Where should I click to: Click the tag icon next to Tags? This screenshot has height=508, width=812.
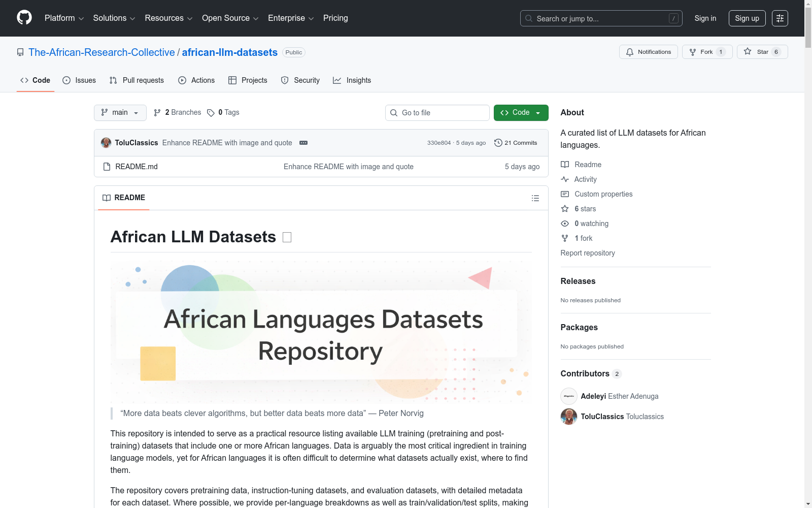[x=211, y=113]
